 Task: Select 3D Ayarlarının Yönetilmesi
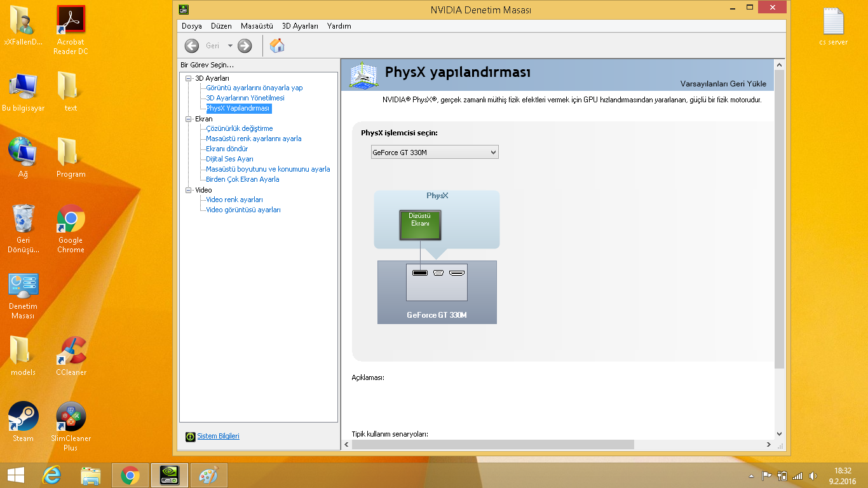pyautogui.click(x=245, y=98)
